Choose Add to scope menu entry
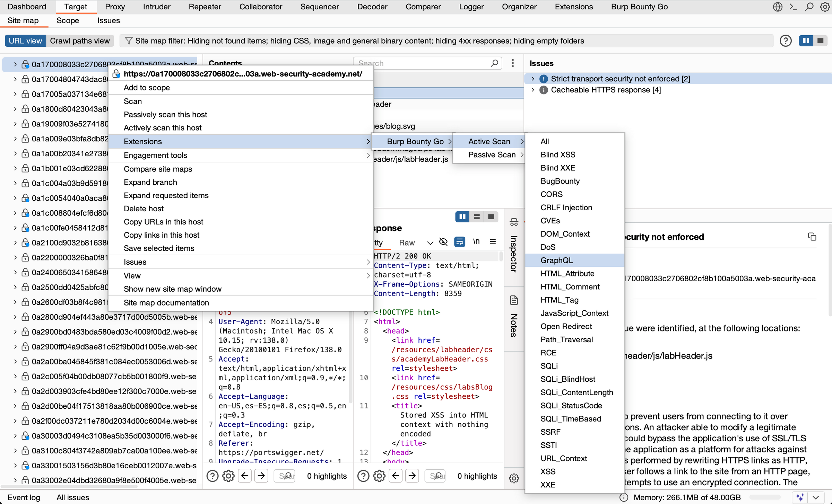Screen dimensions: 832x504 (x=147, y=88)
